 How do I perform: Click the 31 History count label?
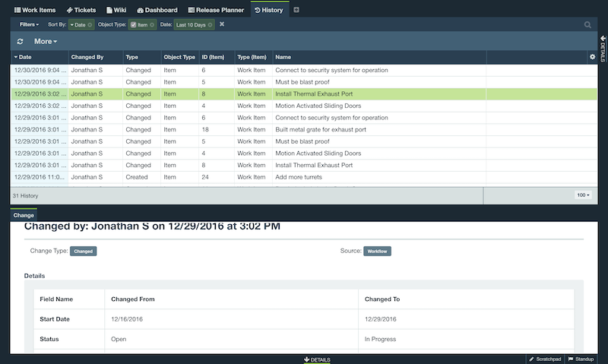pos(25,196)
